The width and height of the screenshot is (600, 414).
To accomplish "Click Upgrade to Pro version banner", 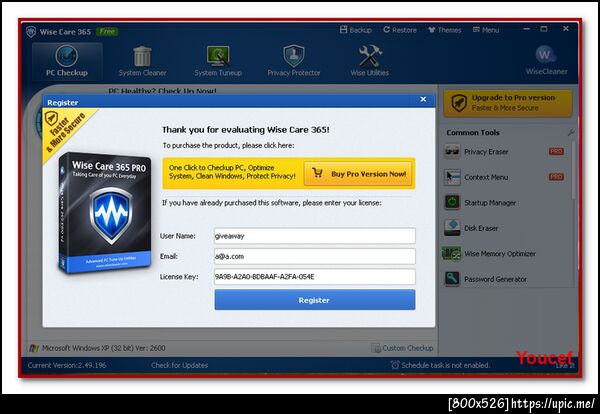I will 508,103.
